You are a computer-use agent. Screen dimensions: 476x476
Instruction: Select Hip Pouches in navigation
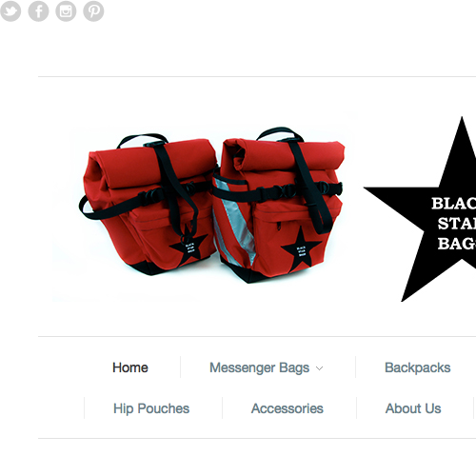(x=151, y=408)
